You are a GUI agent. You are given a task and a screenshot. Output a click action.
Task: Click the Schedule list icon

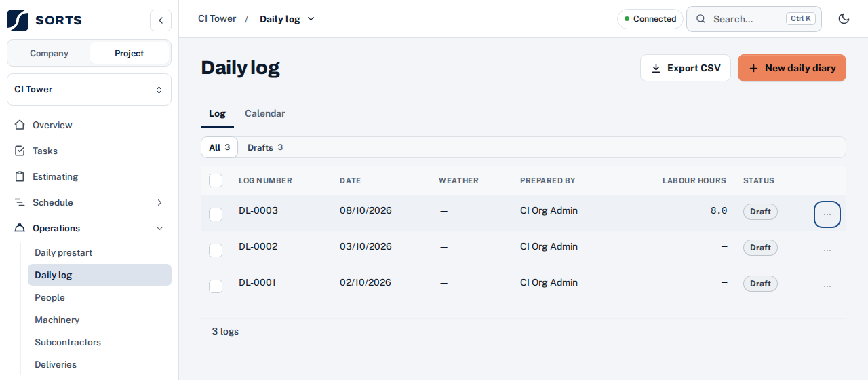tap(20, 202)
